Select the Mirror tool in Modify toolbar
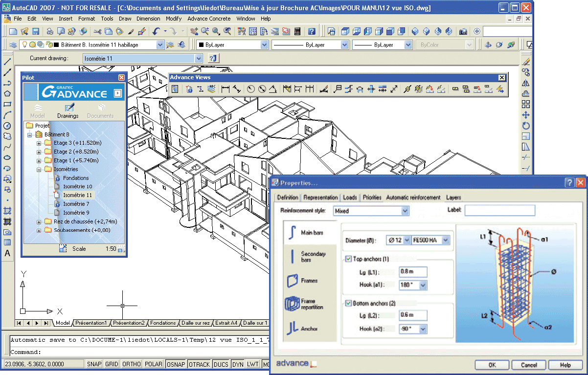 (526, 83)
